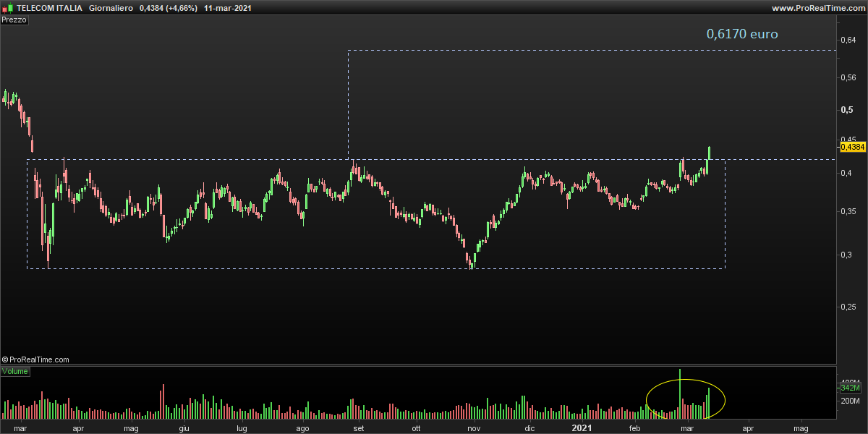Click the nov month label on time axis
868x434 pixels.
(x=473, y=429)
